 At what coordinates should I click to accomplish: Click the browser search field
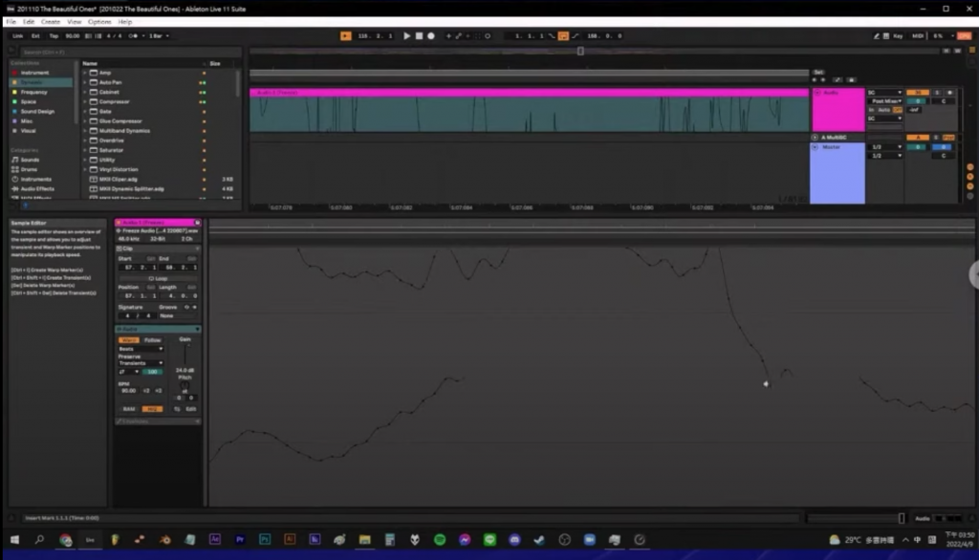click(130, 53)
